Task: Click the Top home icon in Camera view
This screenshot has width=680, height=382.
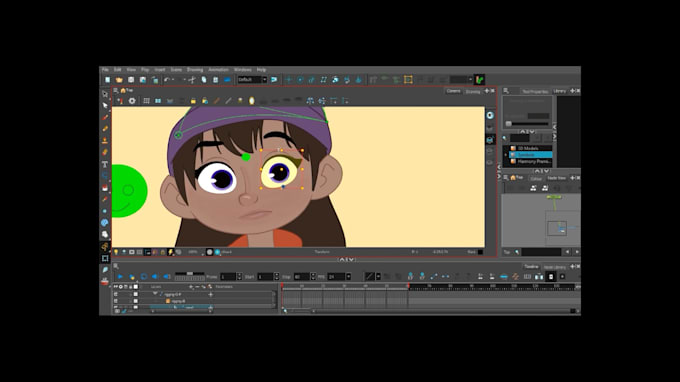Action: click(123, 91)
